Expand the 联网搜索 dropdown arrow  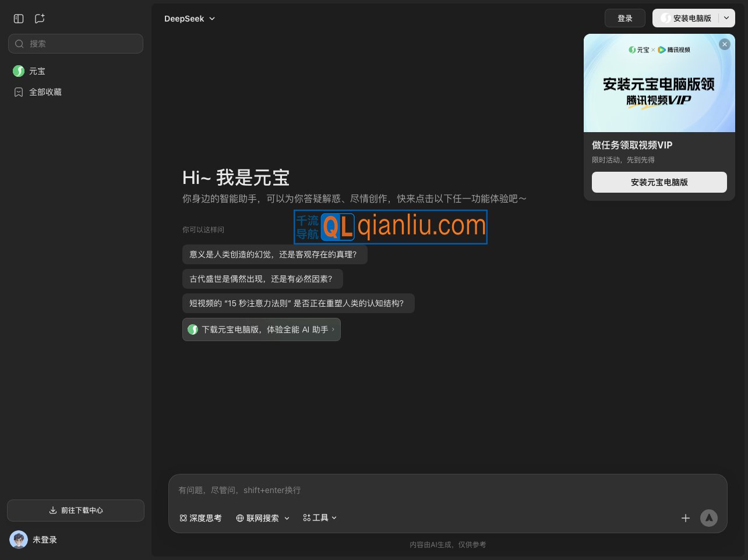click(287, 518)
